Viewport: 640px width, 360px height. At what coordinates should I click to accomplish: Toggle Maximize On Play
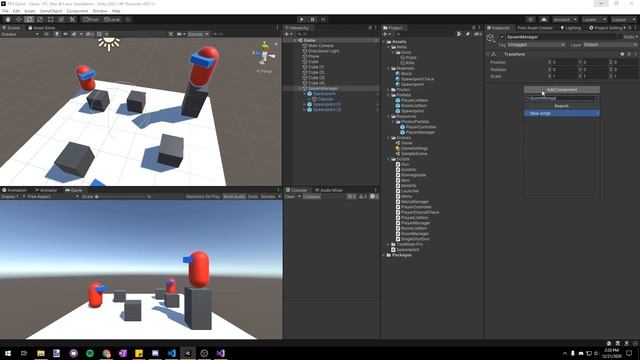pyautogui.click(x=202, y=196)
